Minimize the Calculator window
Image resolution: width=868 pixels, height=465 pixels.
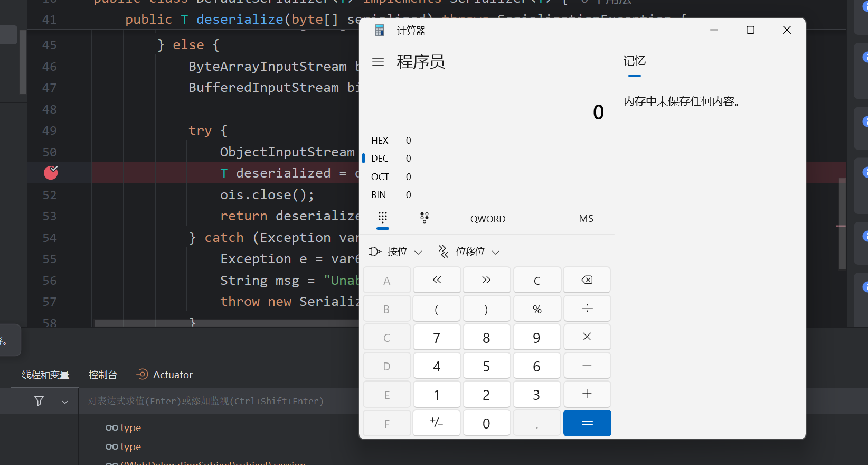click(x=714, y=30)
